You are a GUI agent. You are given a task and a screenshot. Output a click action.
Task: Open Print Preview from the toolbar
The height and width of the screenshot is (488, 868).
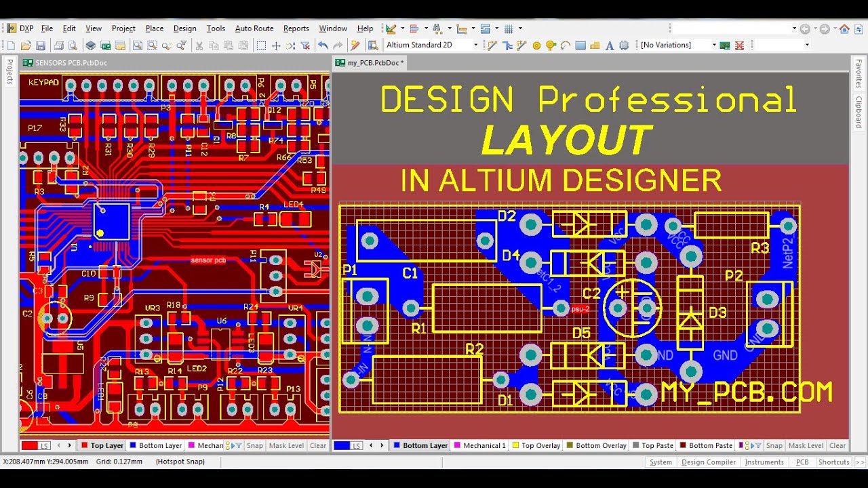[73, 45]
